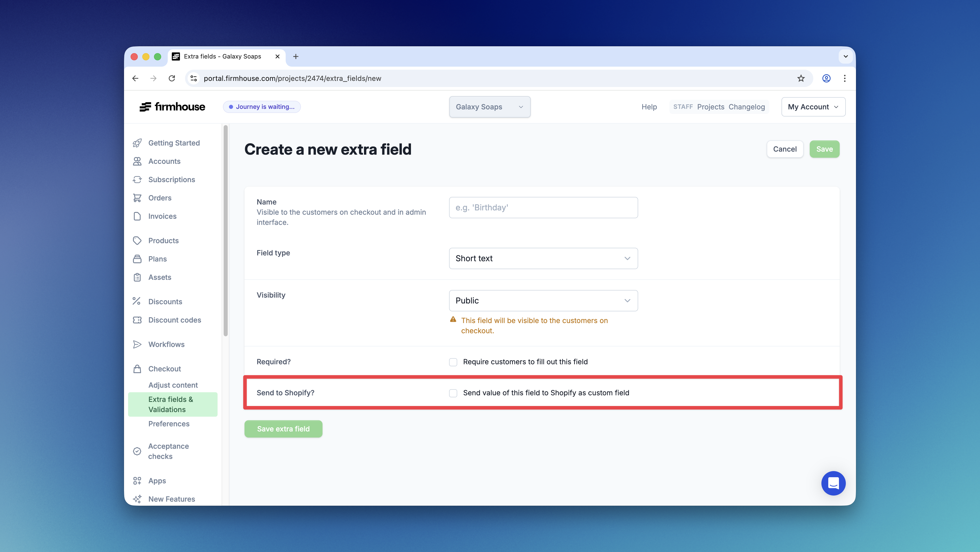Open Orders via the cart icon
This screenshot has height=552, width=980.
coord(137,198)
